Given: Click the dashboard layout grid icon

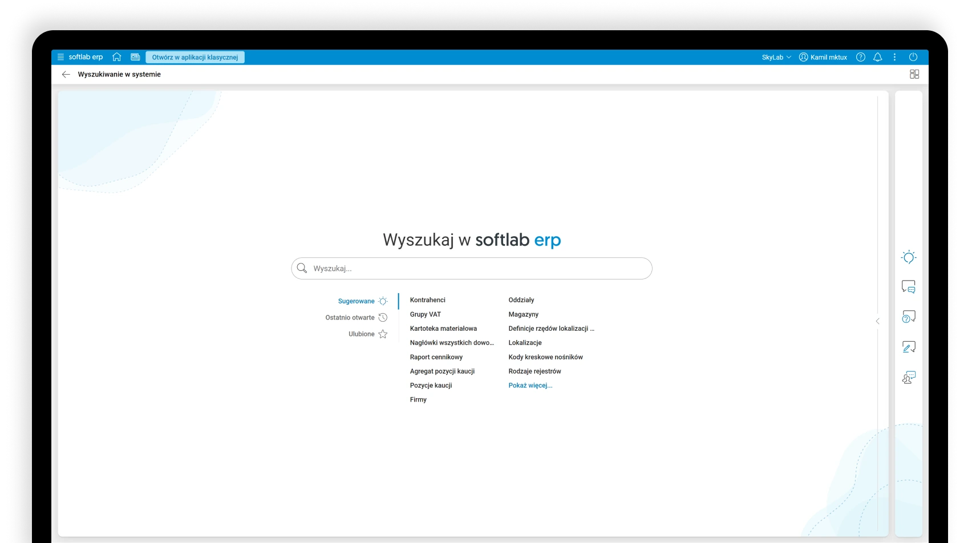Looking at the screenshot, I should tap(914, 74).
